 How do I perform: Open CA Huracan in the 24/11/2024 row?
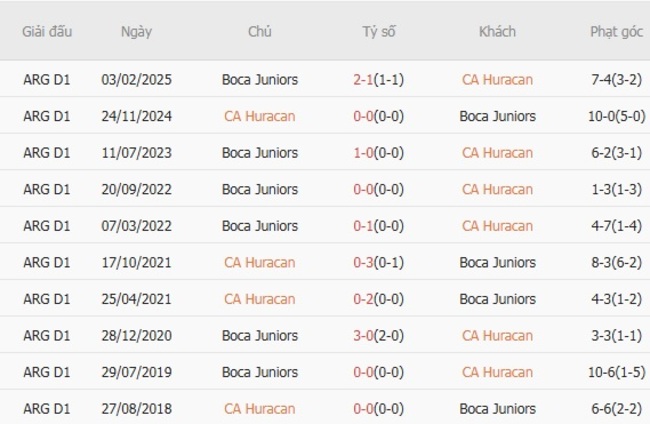[259, 116]
